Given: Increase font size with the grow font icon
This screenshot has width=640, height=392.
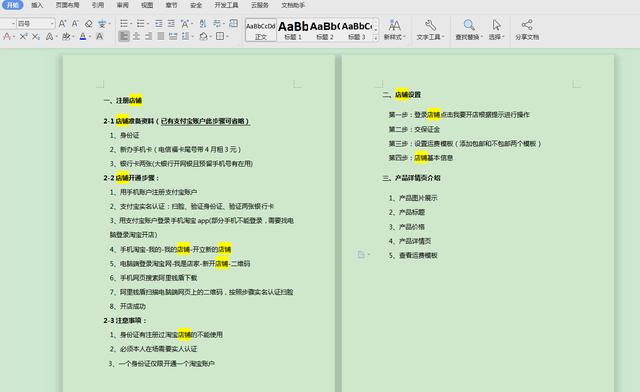Looking at the screenshot, I should click(x=62, y=24).
